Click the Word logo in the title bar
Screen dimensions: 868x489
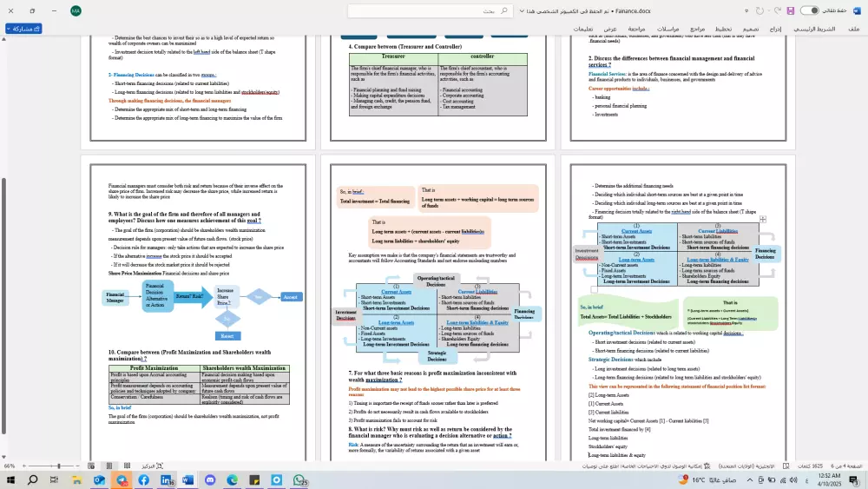tap(857, 10)
